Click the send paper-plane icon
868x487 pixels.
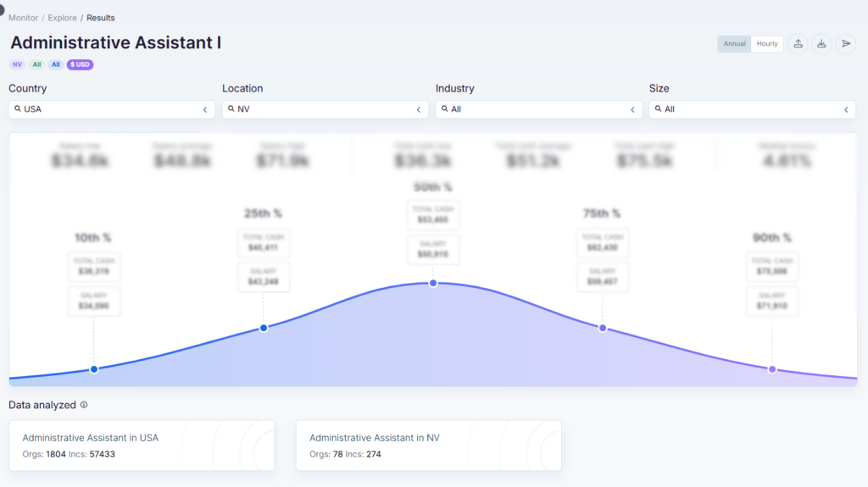[x=845, y=44]
